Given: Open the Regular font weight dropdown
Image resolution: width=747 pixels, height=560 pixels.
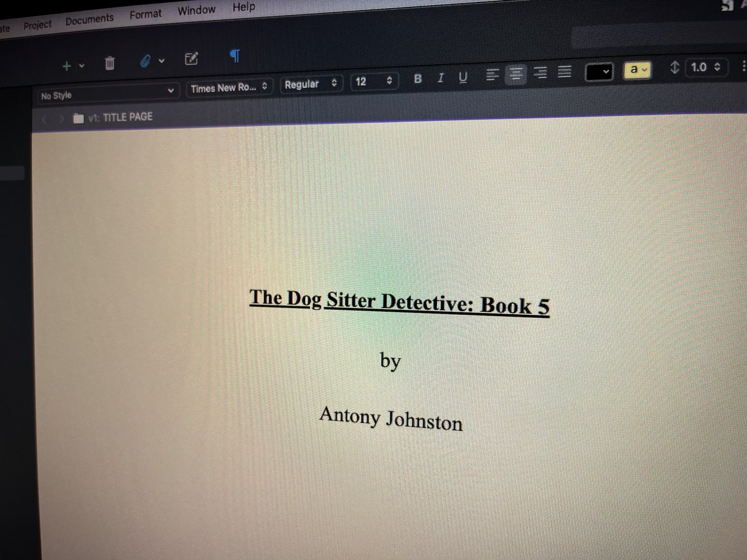Looking at the screenshot, I should click(311, 83).
